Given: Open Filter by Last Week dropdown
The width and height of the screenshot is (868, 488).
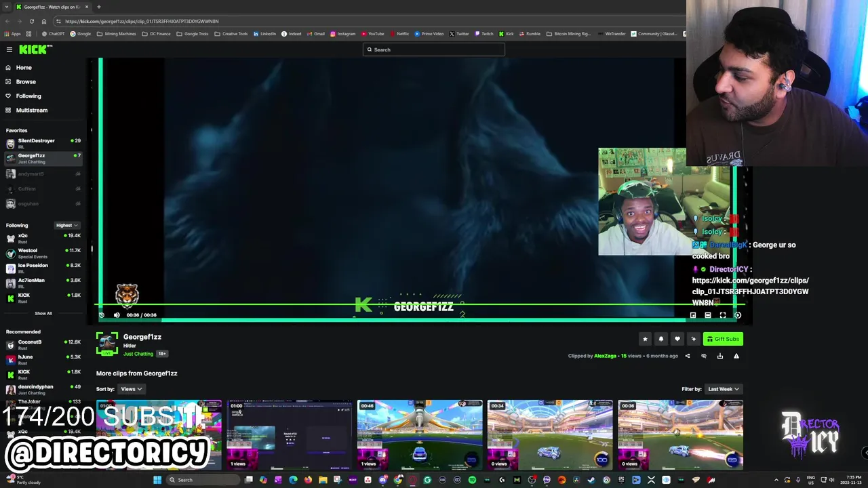Looking at the screenshot, I should point(724,389).
